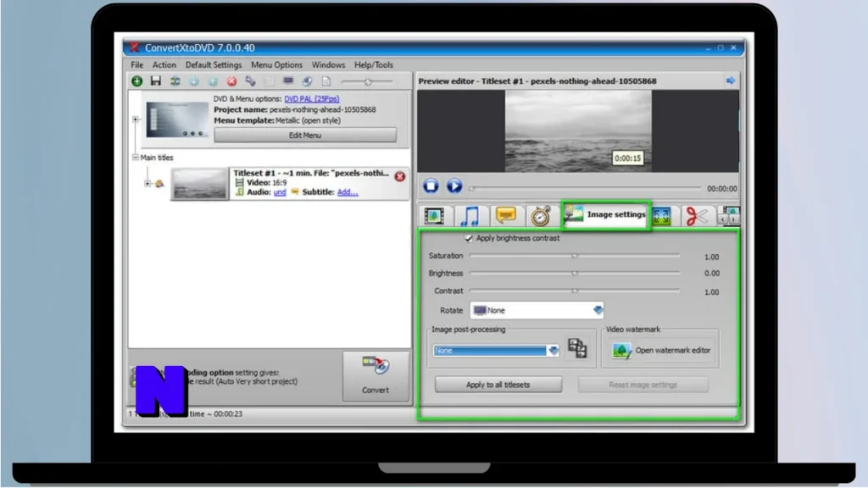Collapse the Main titles node

pos(135,158)
